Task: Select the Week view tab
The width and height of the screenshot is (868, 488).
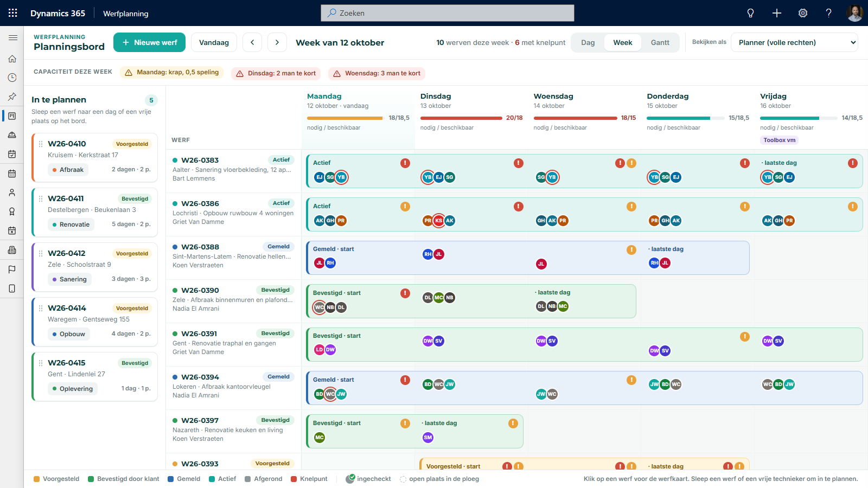Action: pos(623,42)
